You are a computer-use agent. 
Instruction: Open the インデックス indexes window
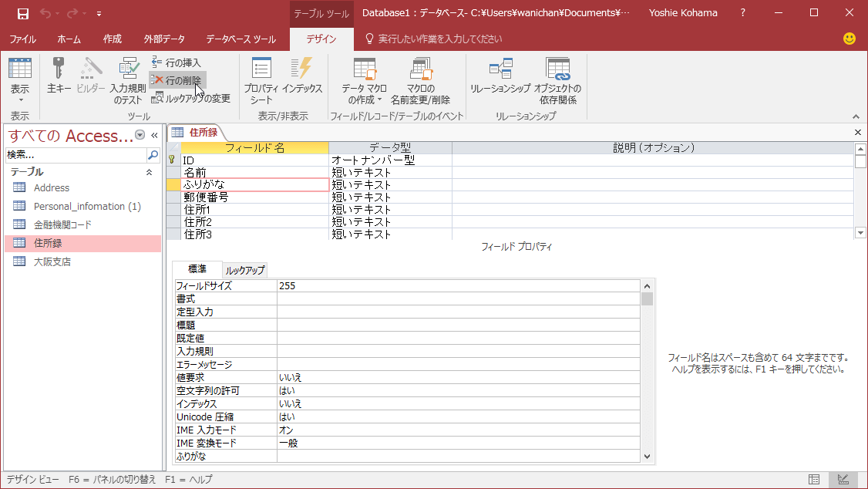tap(302, 76)
